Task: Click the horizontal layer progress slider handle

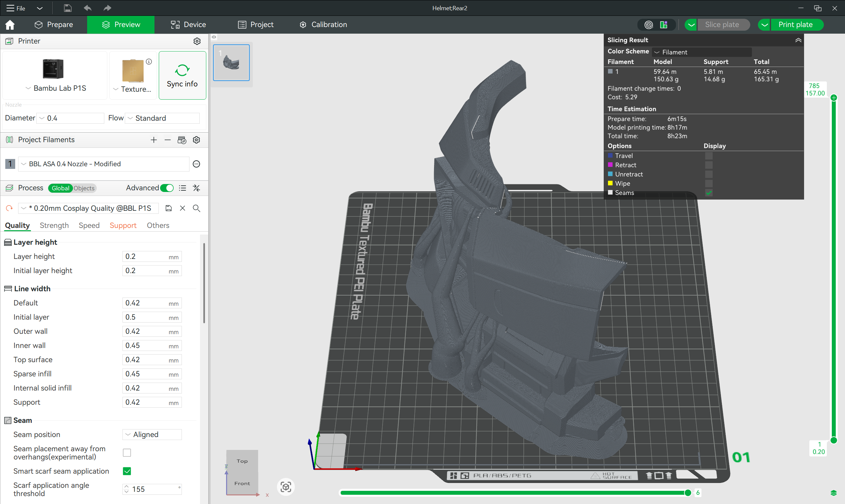Action: [x=687, y=493]
